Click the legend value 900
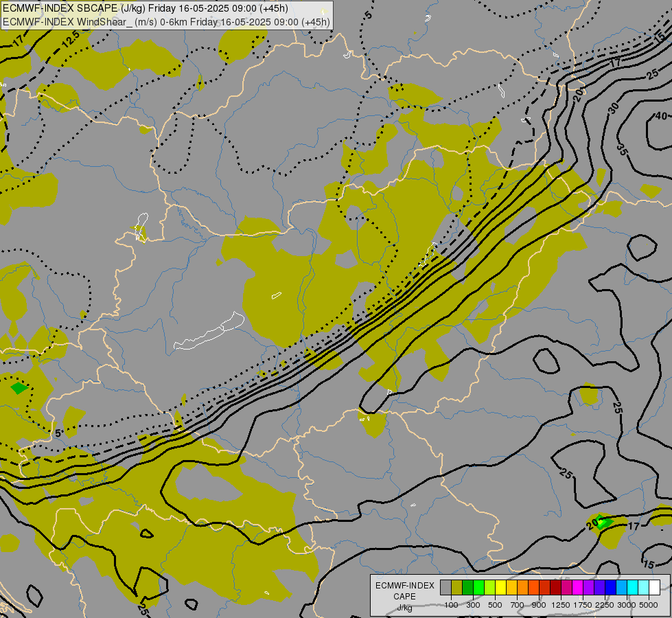This screenshot has width=672, height=618. (x=539, y=605)
